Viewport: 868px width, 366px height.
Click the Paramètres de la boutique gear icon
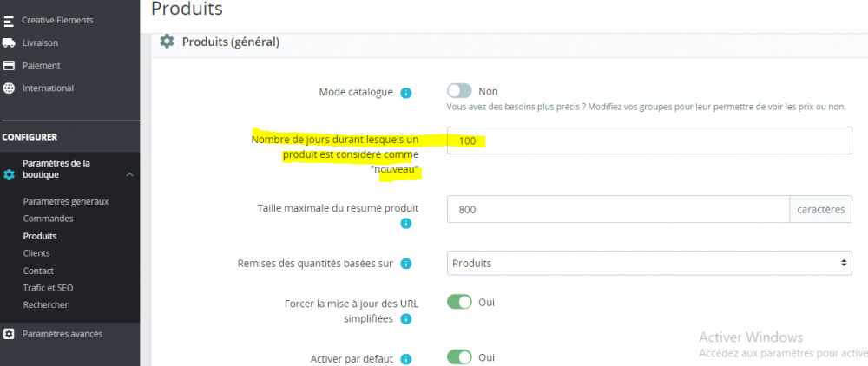(x=9, y=174)
